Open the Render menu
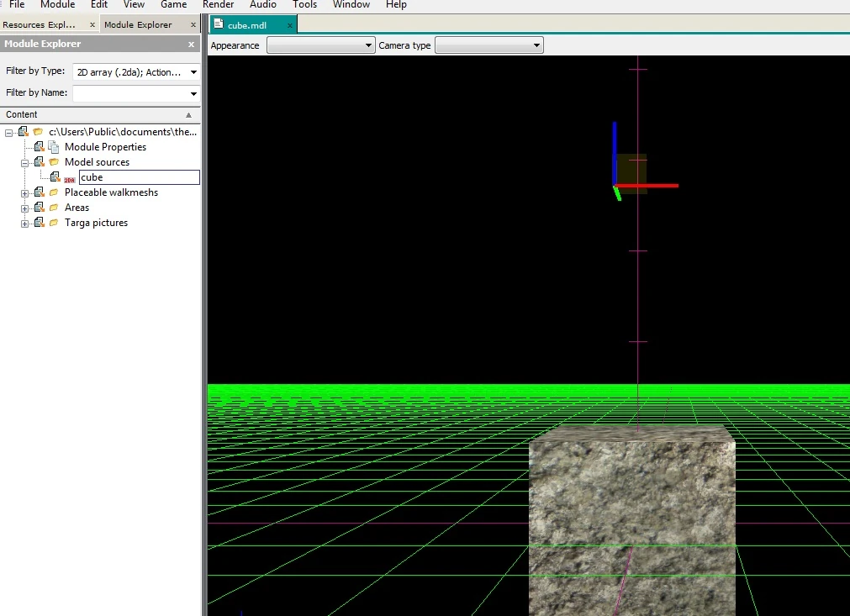Screen dimensions: 850x616 [218, 5]
